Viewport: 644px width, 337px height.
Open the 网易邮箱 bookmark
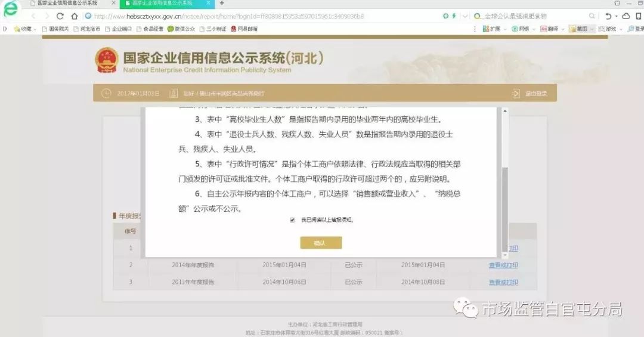244,29
